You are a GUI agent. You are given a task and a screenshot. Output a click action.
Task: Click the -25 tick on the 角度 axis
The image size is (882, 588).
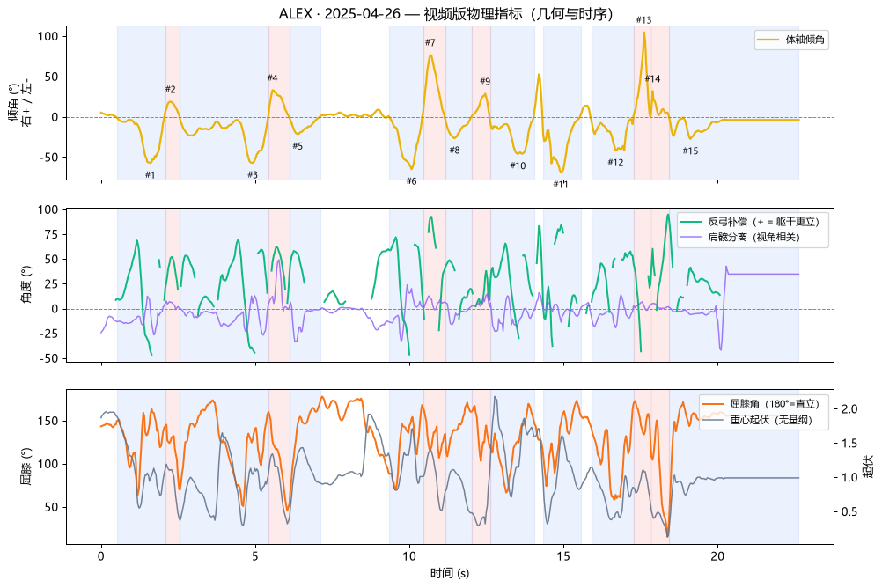click(49, 334)
